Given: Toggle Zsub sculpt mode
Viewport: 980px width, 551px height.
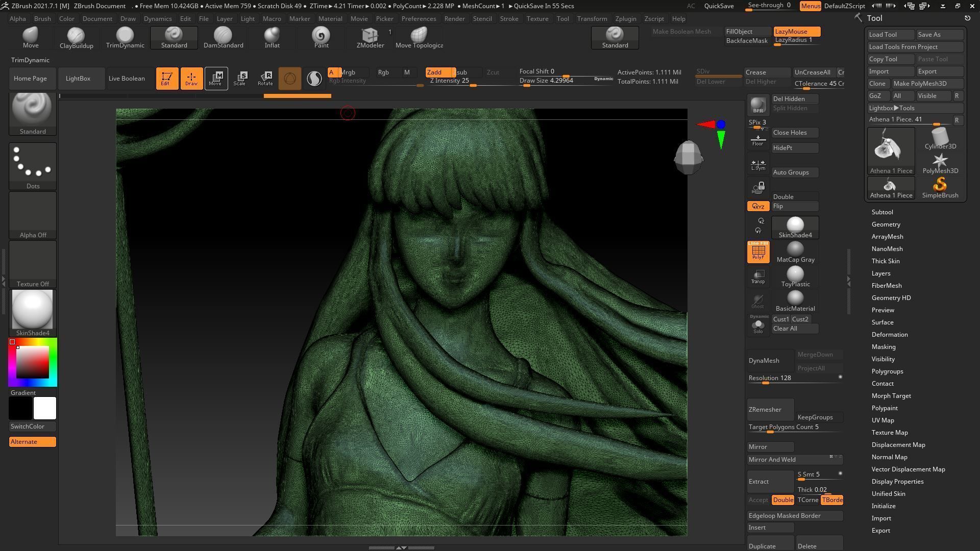Looking at the screenshot, I should click(x=468, y=72).
